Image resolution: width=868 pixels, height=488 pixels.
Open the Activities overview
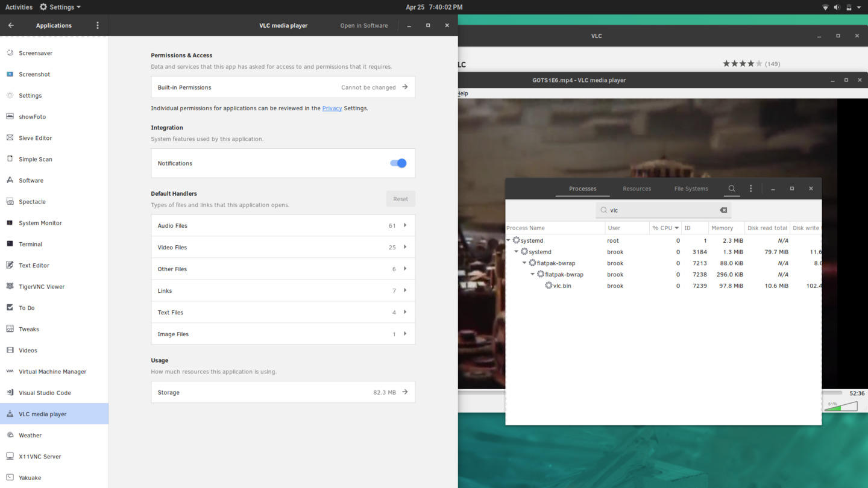[19, 7]
